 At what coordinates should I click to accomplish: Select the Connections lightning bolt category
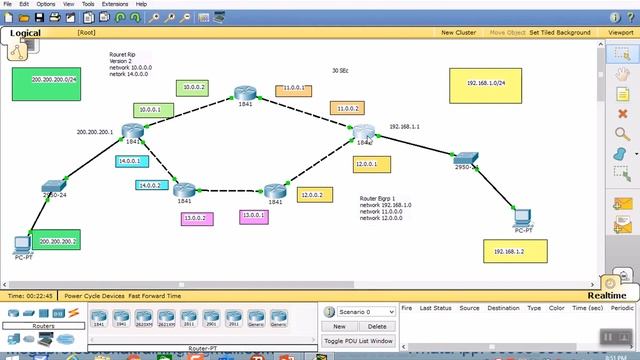click(74, 313)
